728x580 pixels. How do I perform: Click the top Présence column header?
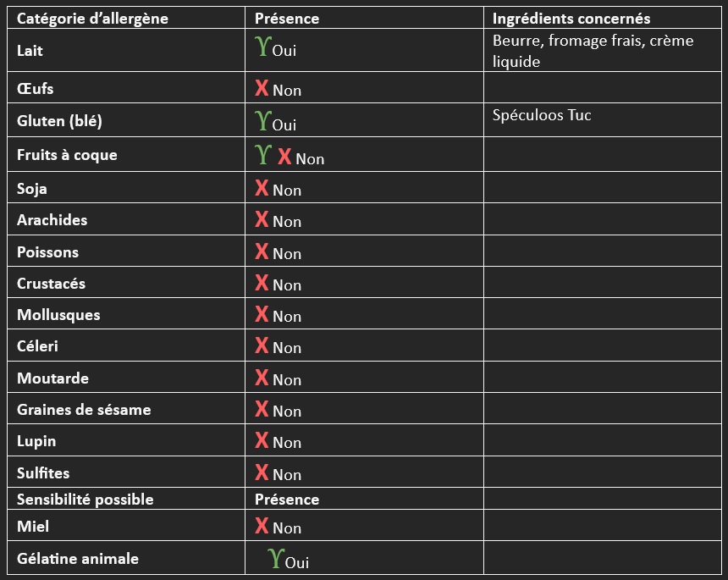click(365, 19)
